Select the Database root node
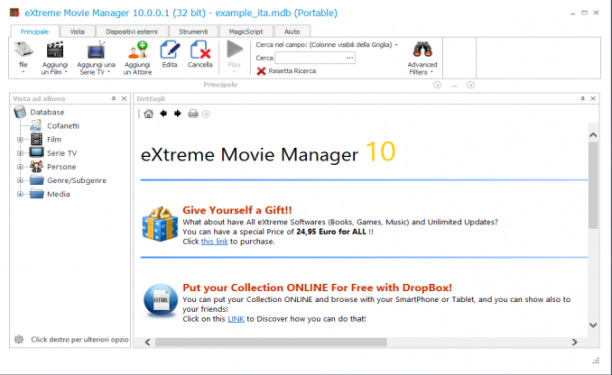Viewport: 612px width, 375px height. pos(47,112)
